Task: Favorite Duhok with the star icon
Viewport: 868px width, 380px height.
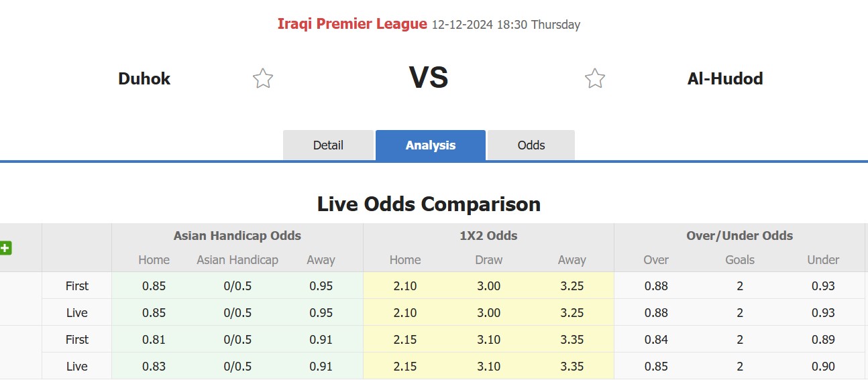Action: click(263, 78)
